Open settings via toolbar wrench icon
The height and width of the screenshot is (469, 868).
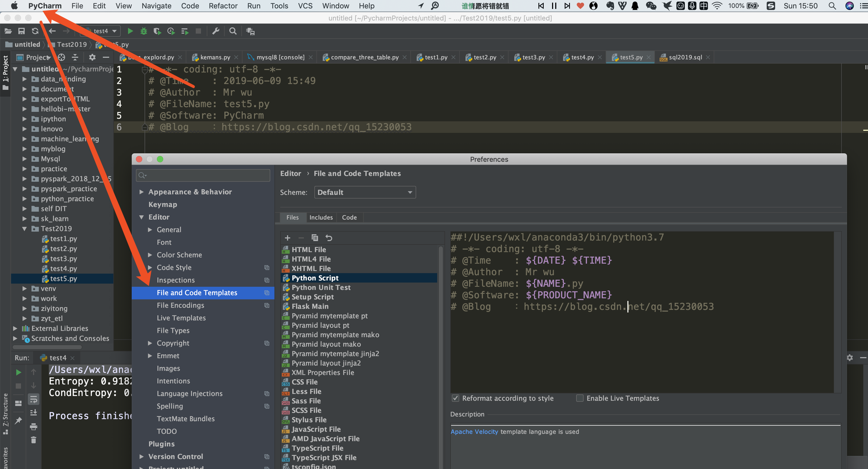click(216, 31)
